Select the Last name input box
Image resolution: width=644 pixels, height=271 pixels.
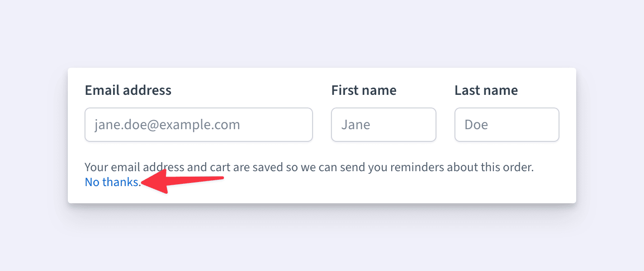point(507,125)
